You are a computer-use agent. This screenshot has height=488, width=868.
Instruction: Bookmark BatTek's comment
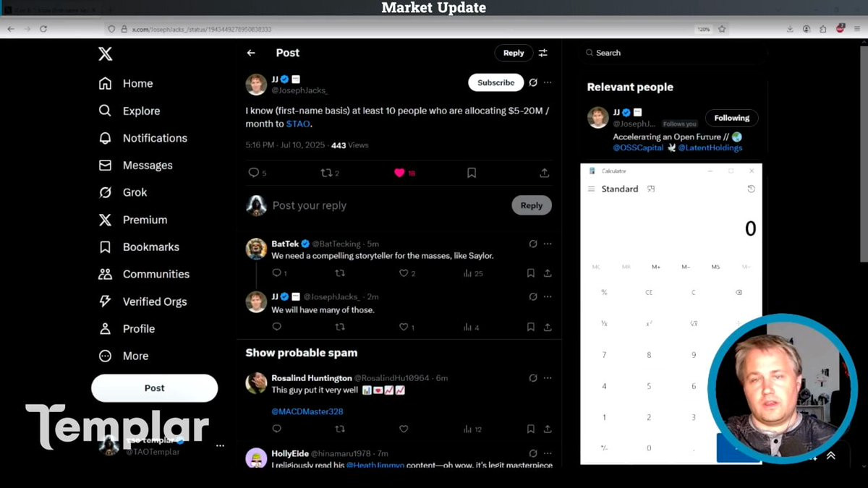[x=530, y=273]
